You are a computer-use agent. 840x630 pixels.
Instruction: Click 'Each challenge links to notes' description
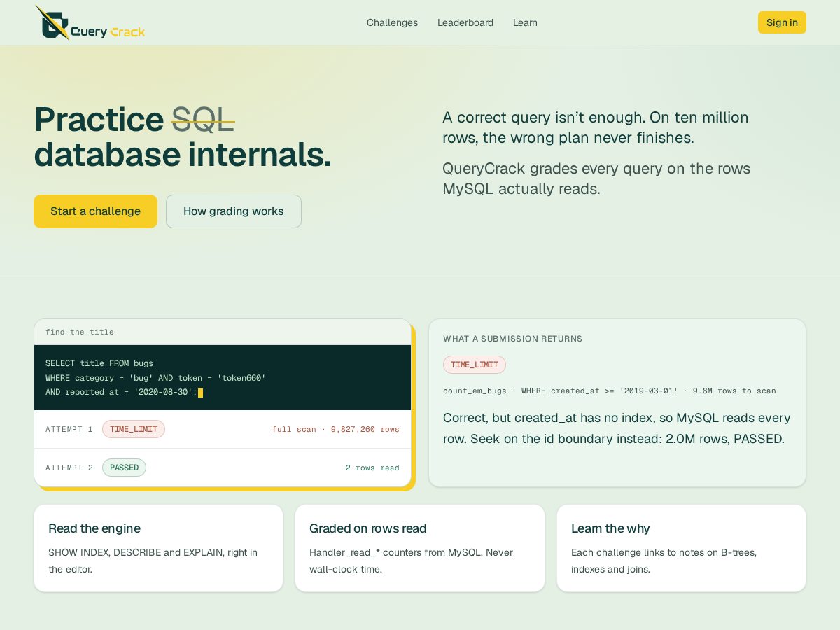[x=664, y=561]
